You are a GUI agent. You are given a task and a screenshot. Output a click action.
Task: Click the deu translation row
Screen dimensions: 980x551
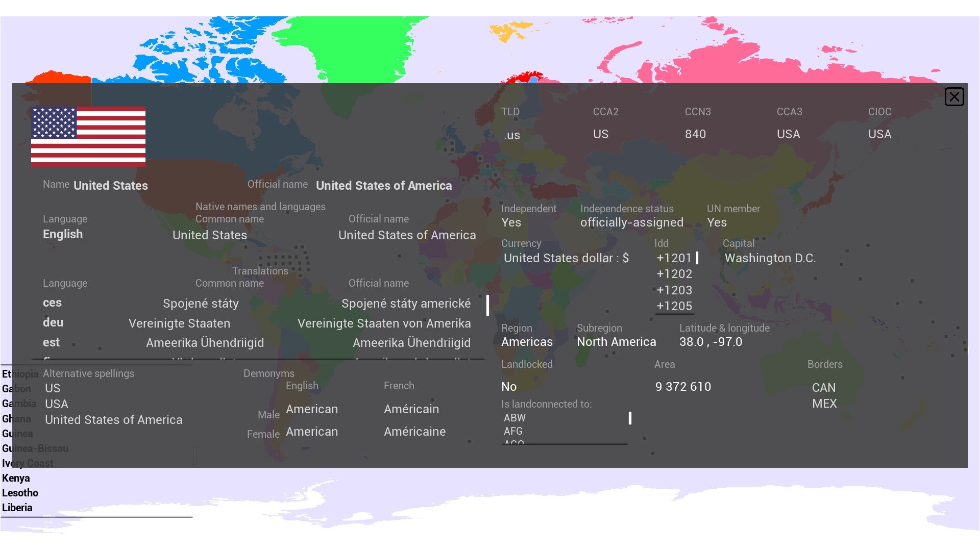coord(53,322)
